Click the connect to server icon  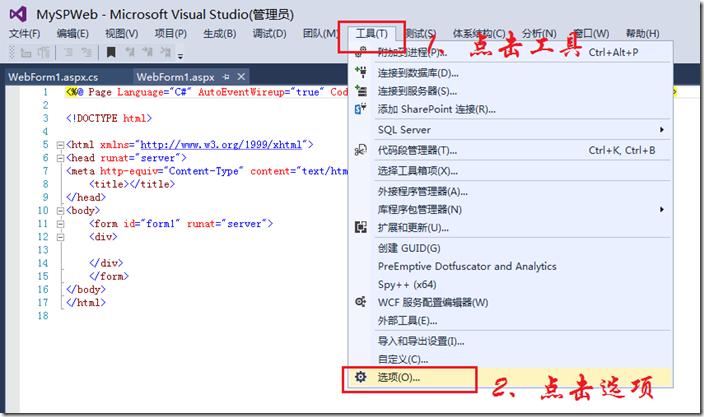click(x=361, y=91)
